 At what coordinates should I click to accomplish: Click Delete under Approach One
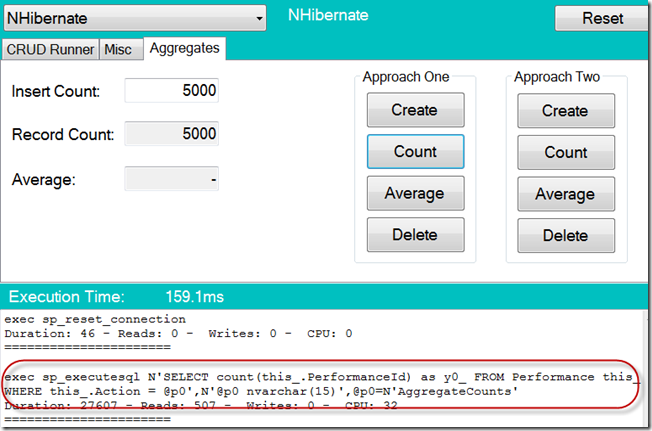click(x=415, y=235)
